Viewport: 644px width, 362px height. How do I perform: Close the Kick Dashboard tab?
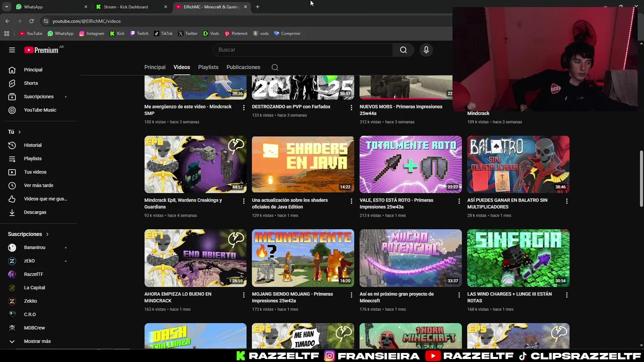coord(166,7)
